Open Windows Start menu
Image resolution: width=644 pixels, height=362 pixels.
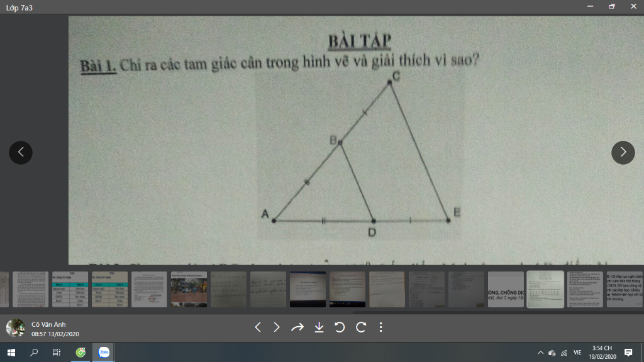(11, 353)
